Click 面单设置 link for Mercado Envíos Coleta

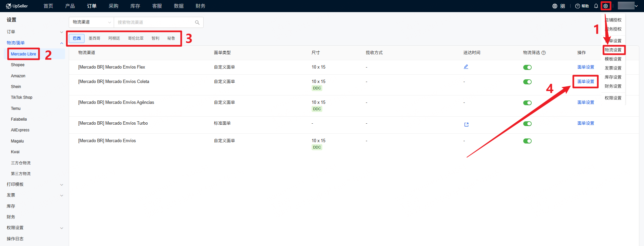(x=586, y=82)
